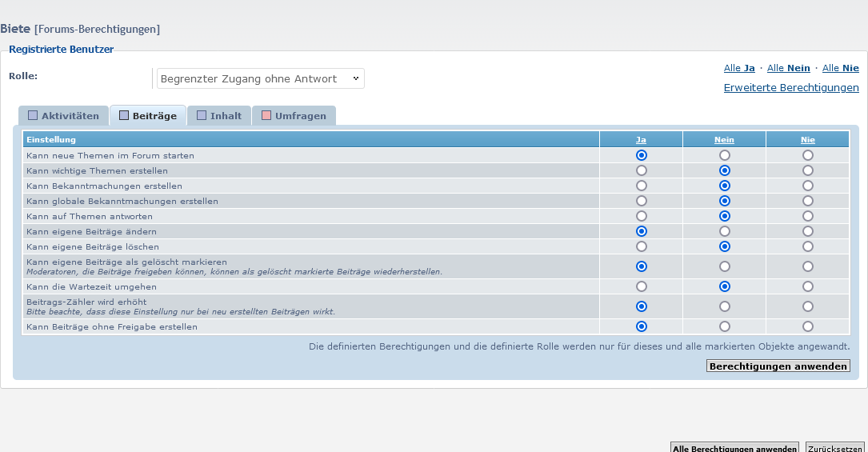Click the 'Biete [Forums-Berechtigungen]' heading
The width and height of the screenshot is (868, 452).
(80, 29)
